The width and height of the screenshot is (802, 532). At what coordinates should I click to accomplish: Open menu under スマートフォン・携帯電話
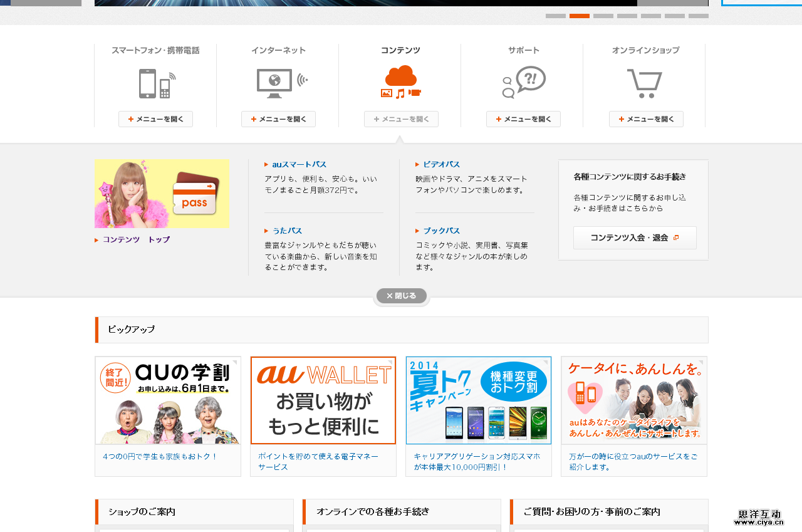point(155,119)
